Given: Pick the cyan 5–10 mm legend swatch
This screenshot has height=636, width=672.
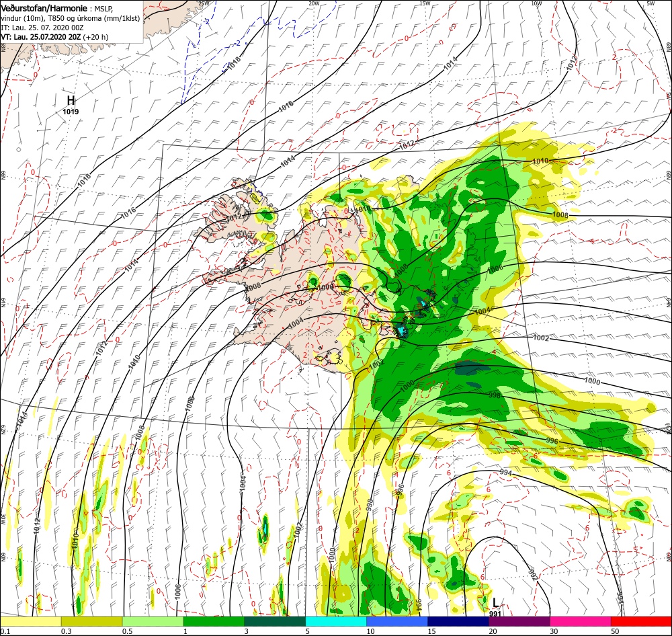Looking at the screenshot, I should tap(336, 621).
